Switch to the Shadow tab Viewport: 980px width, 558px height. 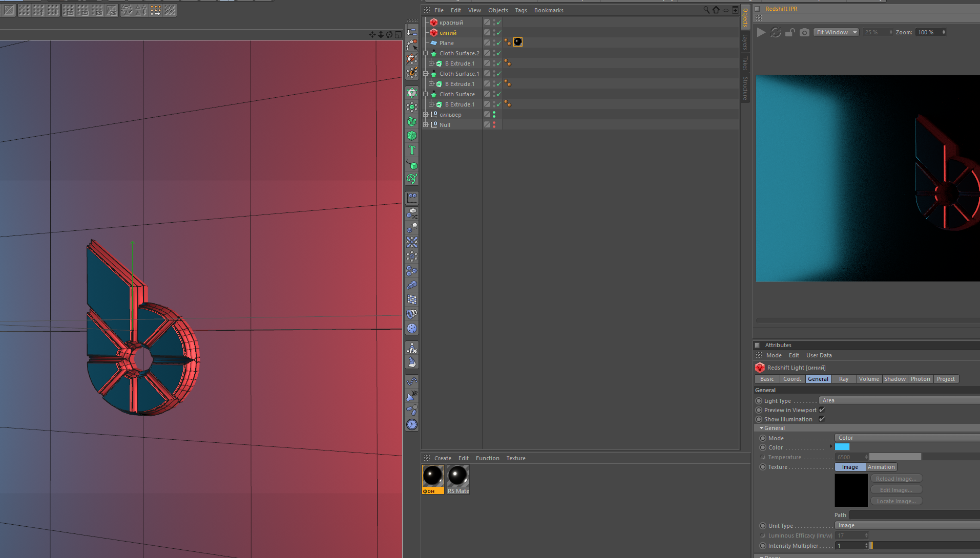pos(894,379)
